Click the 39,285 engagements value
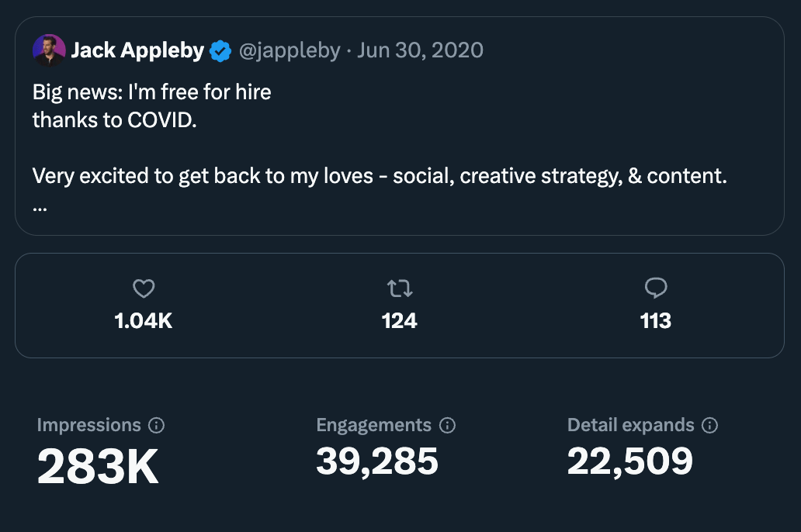The width and height of the screenshot is (801, 532). click(x=377, y=461)
